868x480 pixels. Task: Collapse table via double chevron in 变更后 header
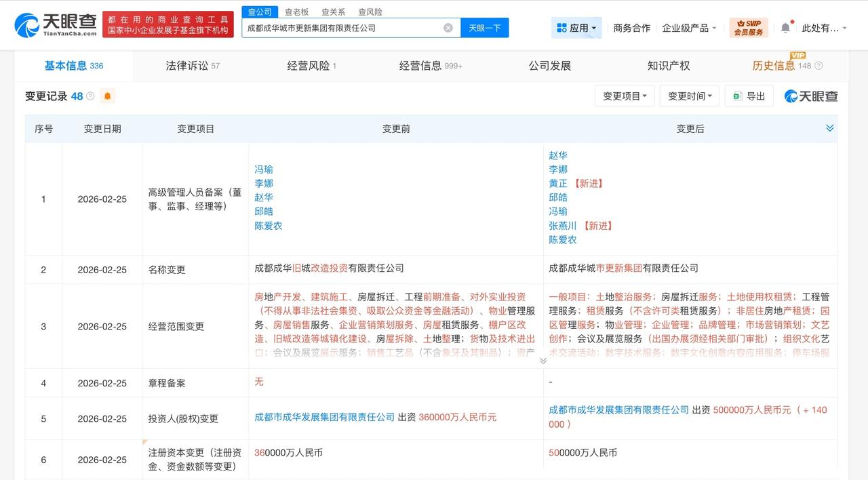click(x=829, y=127)
